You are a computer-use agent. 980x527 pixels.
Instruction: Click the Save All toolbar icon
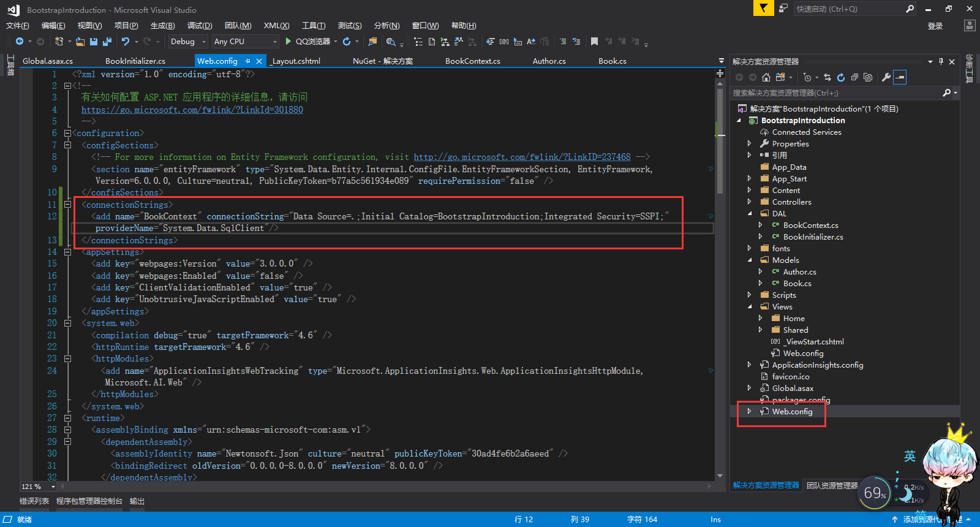coord(107,42)
